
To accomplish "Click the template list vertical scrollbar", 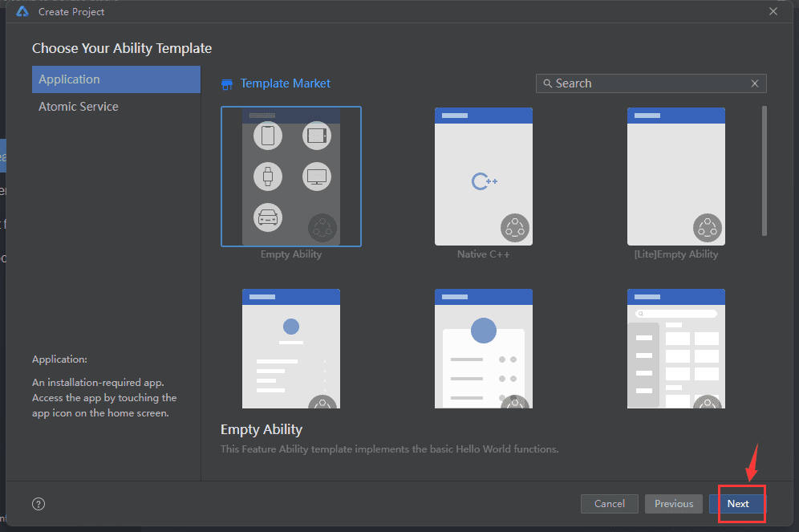I will point(764,171).
